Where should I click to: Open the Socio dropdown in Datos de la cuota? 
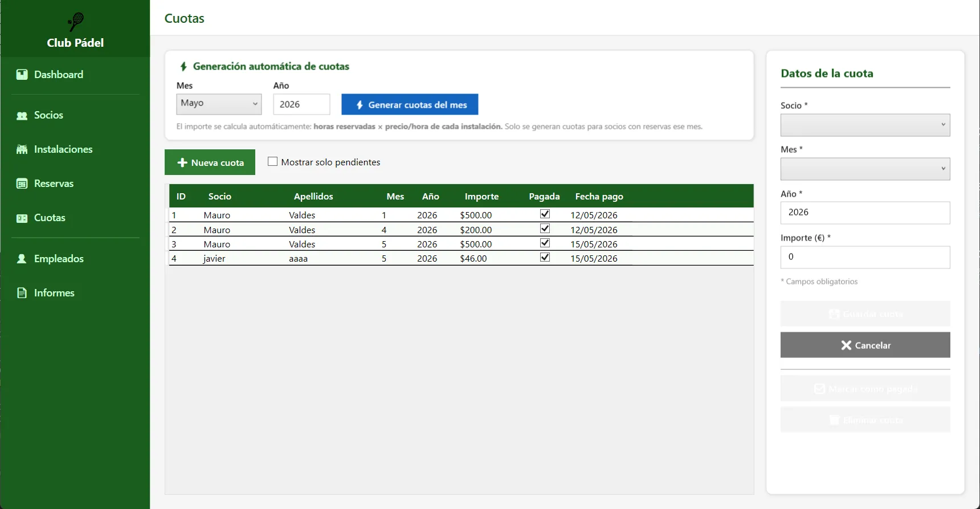point(865,125)
